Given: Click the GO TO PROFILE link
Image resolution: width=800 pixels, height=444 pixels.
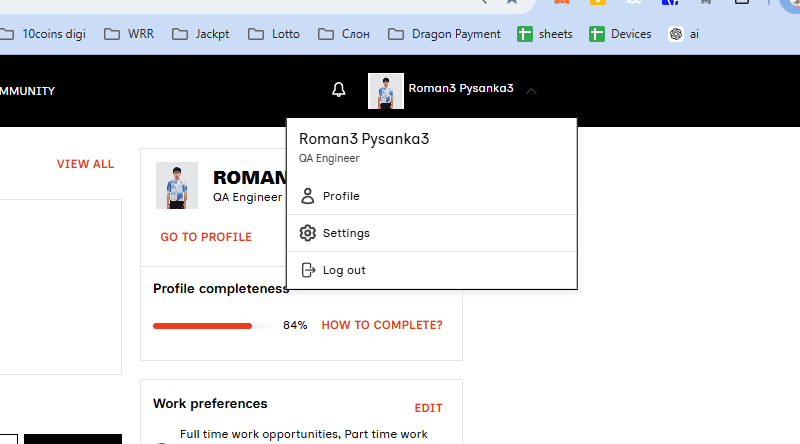Looking at the screenshot, I should point(206,237).
